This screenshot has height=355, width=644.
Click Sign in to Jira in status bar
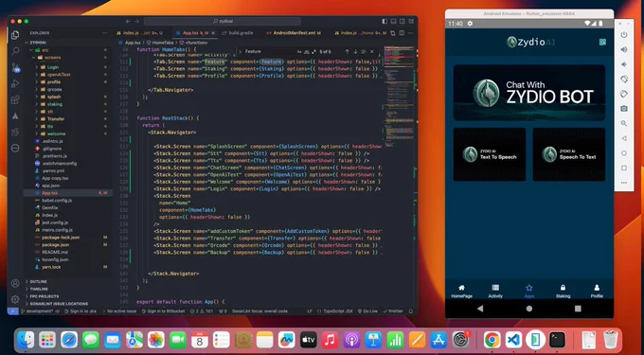80,311
